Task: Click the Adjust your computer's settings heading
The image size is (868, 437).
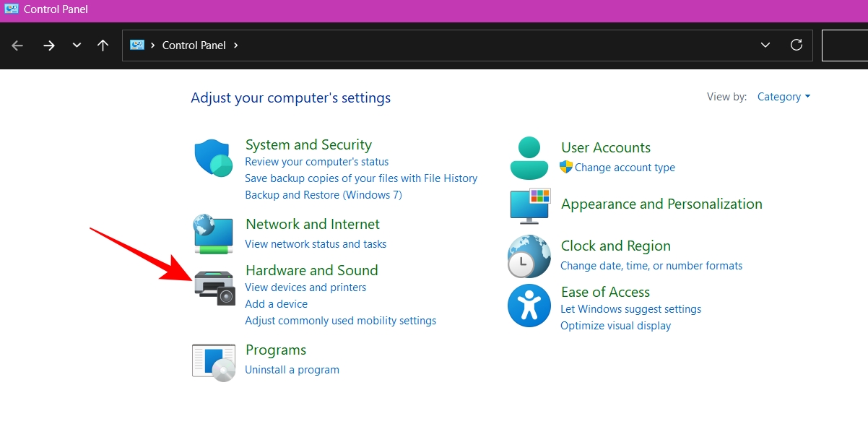Action: click(290, 98)
